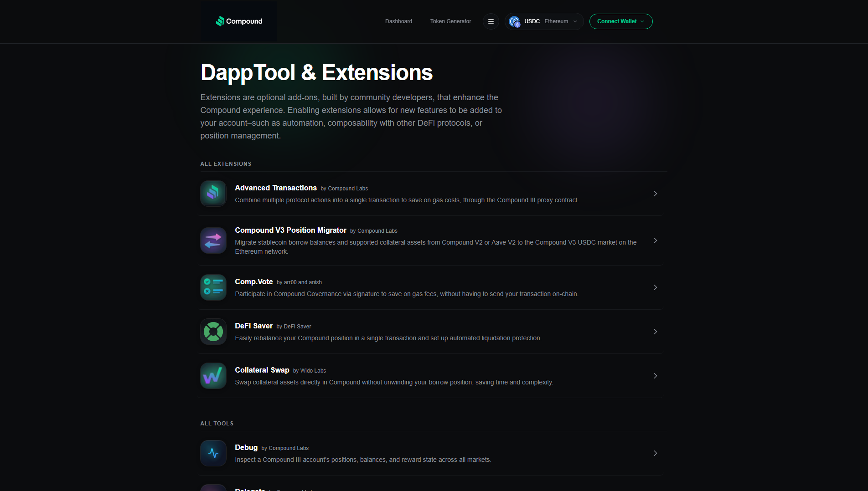Image resolution: width=868 pixels, height=491 pixels.
Task: Click 'by Wido Labs' author text
Action: tap(310, 371)
